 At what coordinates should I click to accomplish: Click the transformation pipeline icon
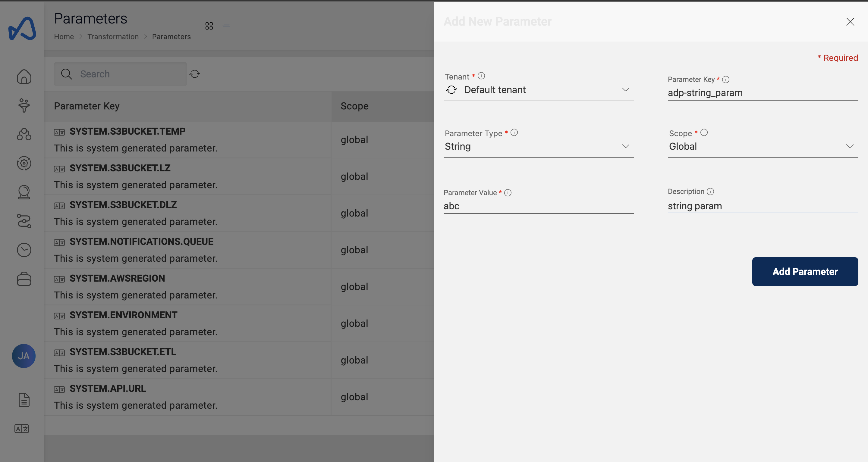24,220
